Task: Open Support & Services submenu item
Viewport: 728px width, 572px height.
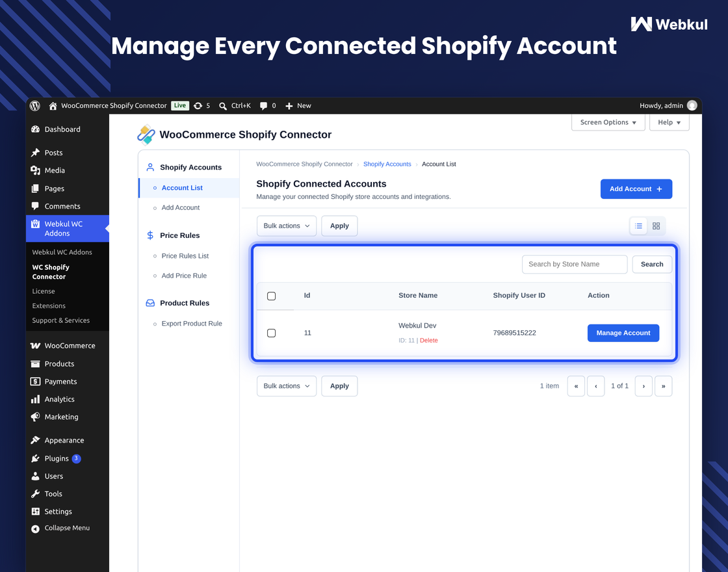Action: pos(61,320)
